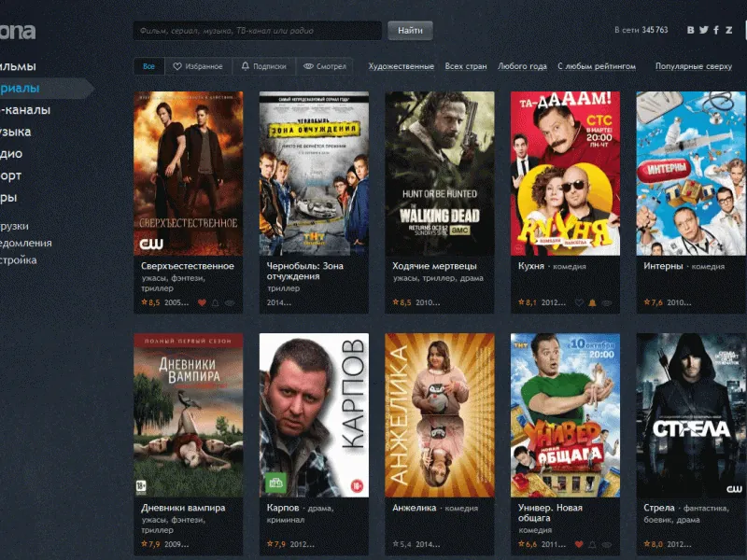Click the Twitter share icon in header
This screenshot has width=747, height=560.
[704, 30]
